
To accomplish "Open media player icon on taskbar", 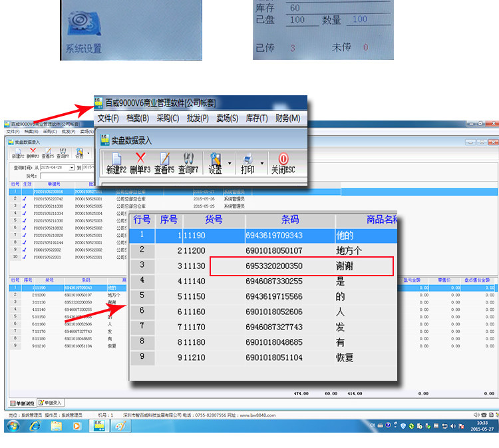I will 77,426.
